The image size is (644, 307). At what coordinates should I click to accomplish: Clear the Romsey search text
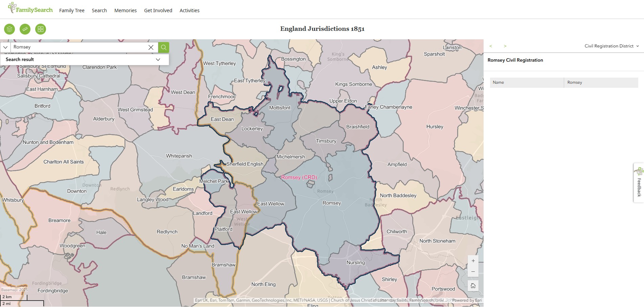coord(151,47)
